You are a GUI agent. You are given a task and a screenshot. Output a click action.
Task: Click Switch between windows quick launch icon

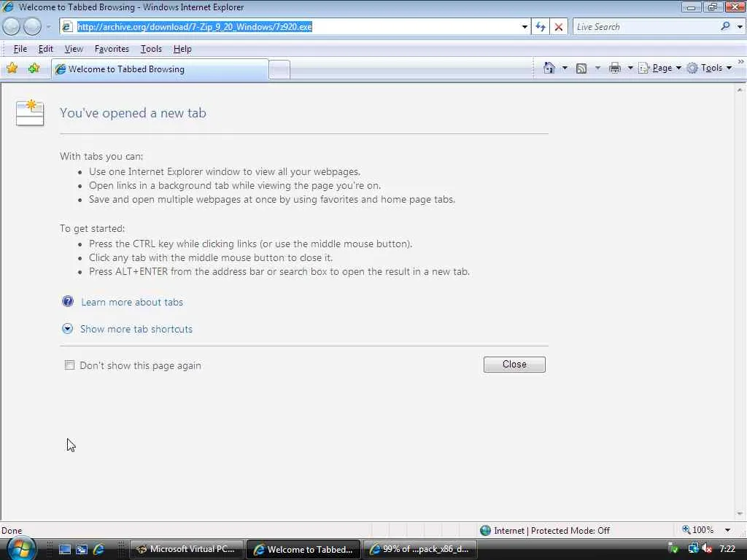(x=82, y=549)
